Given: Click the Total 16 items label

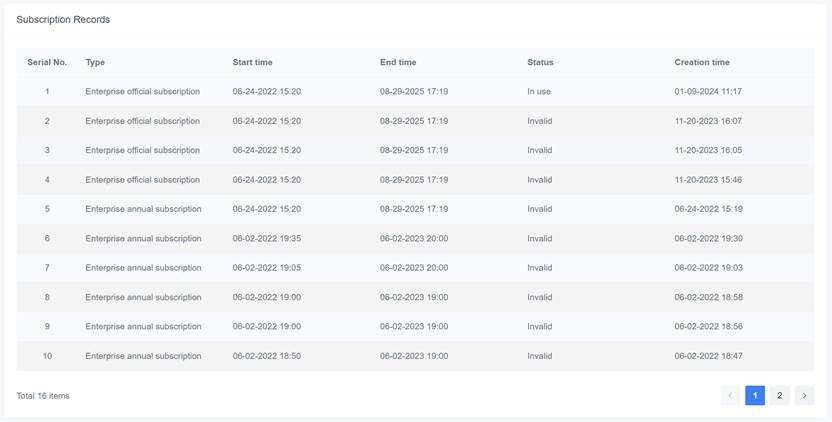Looking at the screenshot, I should point(43,396).
